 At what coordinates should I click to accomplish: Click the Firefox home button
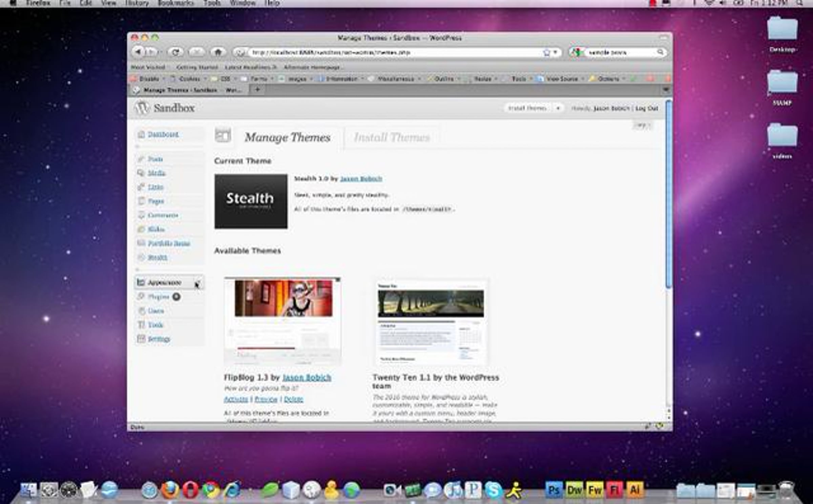[x=218, y=52]
